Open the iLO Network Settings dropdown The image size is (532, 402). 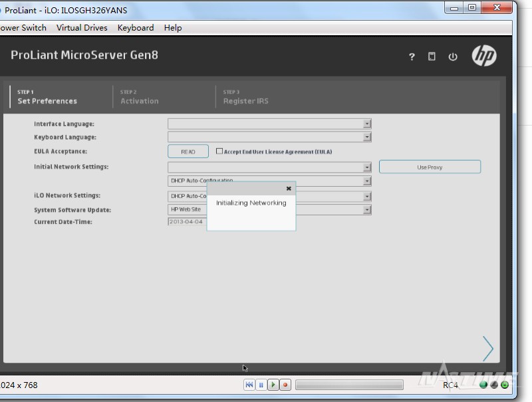tap(269, 196)
